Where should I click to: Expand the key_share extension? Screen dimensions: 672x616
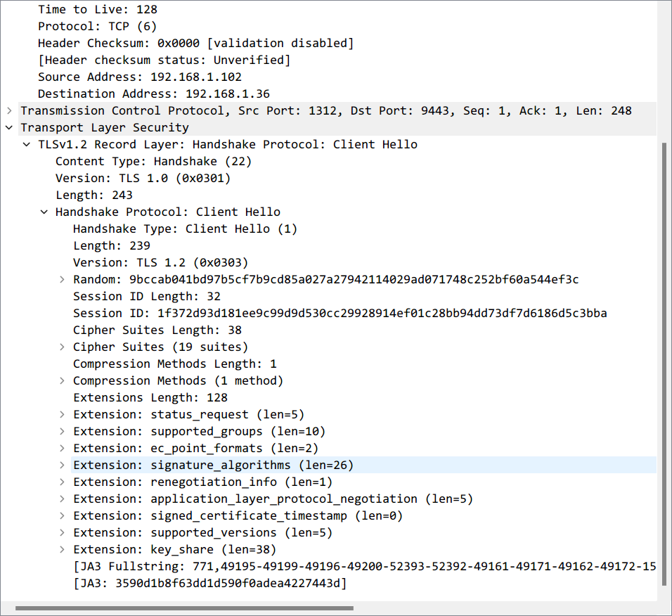pyautogui.click(x=62, y=549)
